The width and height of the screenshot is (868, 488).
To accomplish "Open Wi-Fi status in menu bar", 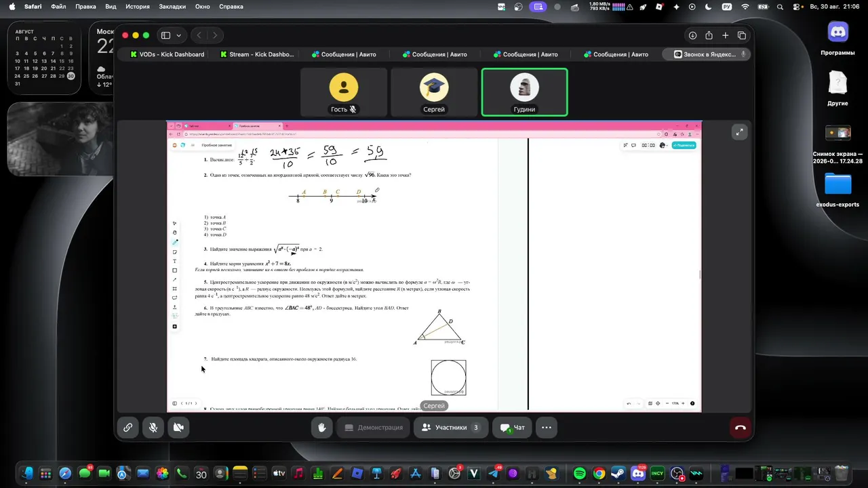I will (x=745, y=7).
